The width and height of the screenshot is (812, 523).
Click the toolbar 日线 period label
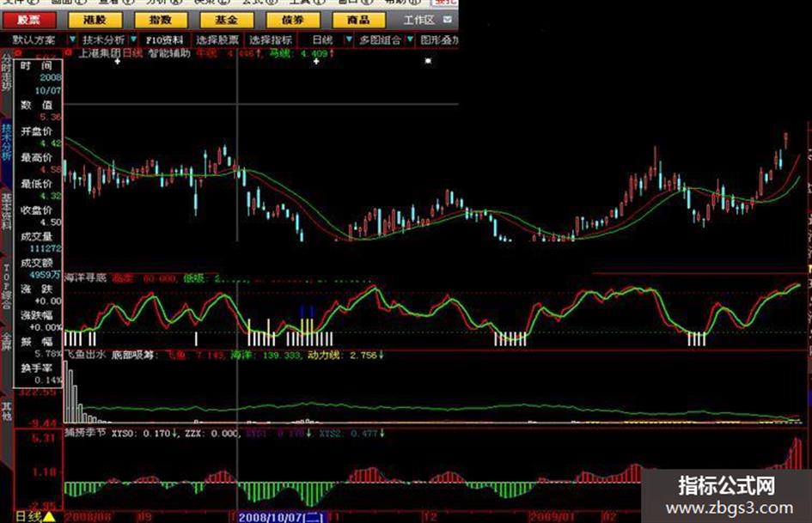(322, 40)
